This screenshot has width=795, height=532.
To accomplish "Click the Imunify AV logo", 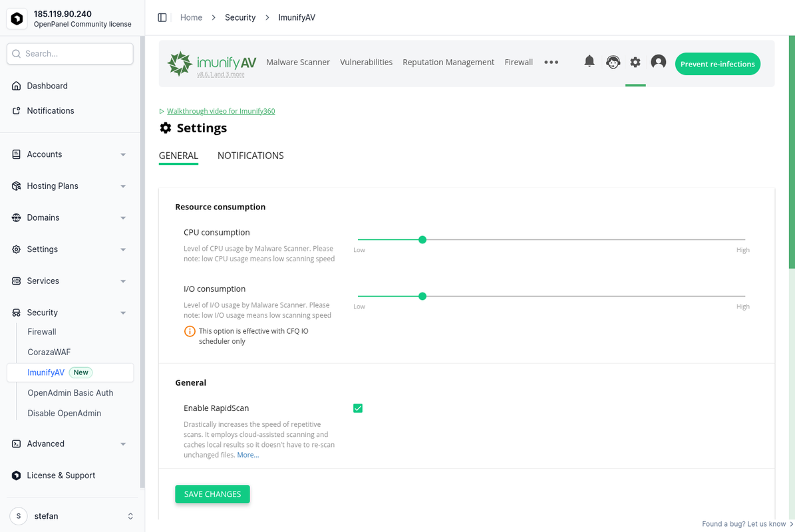I will click(x=212, y=64).
